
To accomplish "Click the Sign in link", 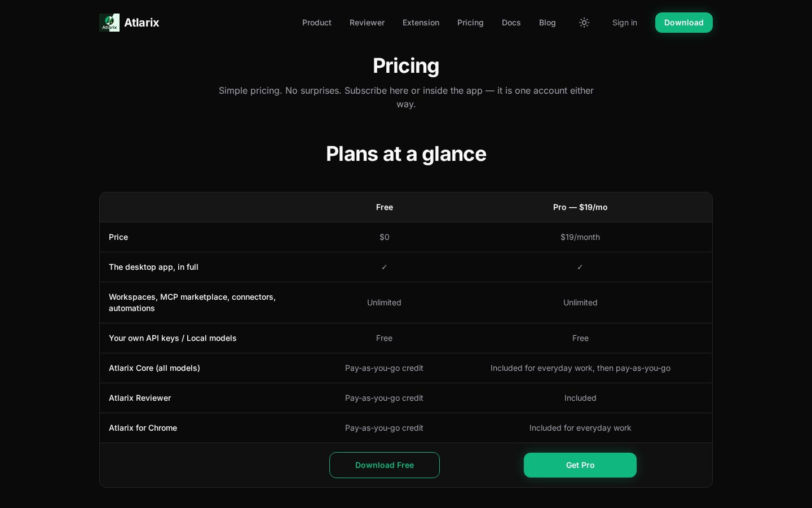I will [x=625, y=23].
